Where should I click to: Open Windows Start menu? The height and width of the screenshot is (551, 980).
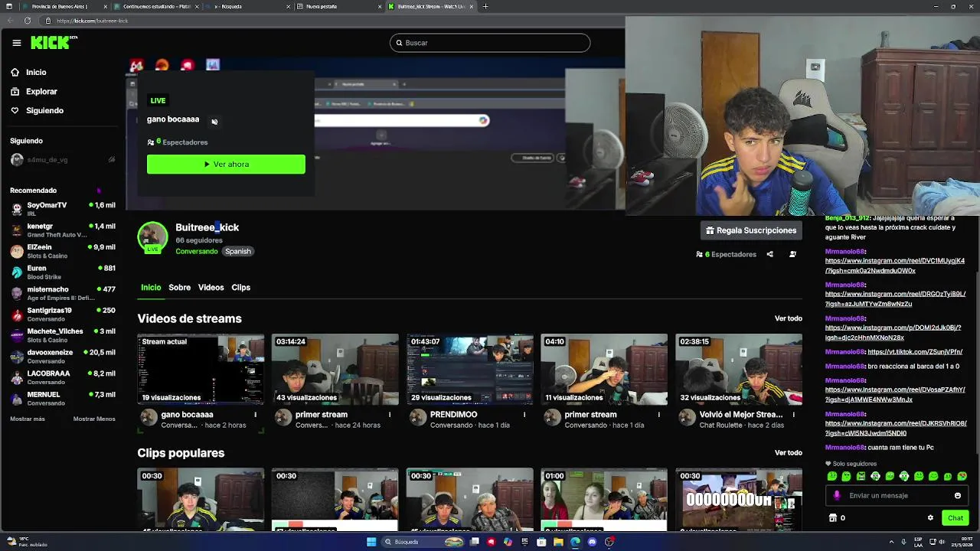pyautogui.click(x=371, y=542)
